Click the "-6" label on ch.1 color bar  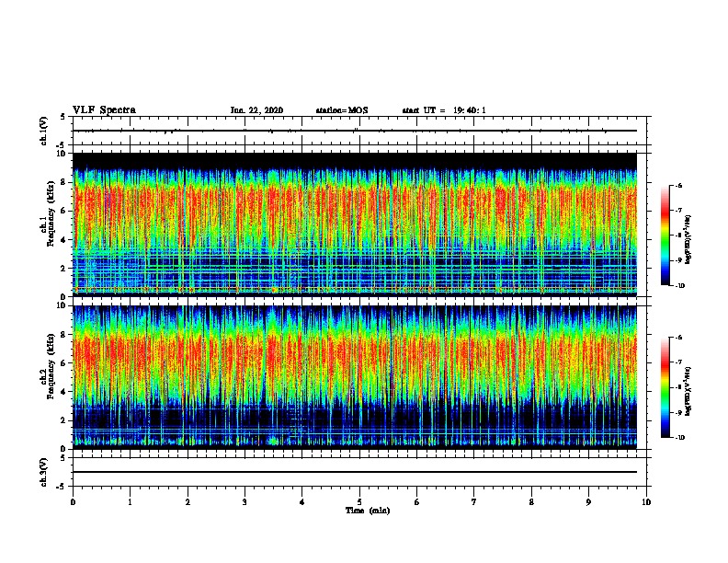(x=678, y=185)
